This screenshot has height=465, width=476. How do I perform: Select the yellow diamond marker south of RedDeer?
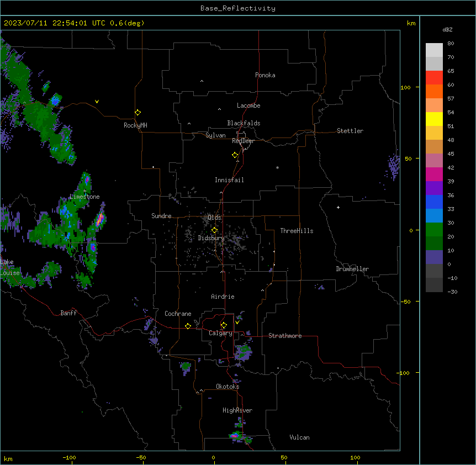235,155
